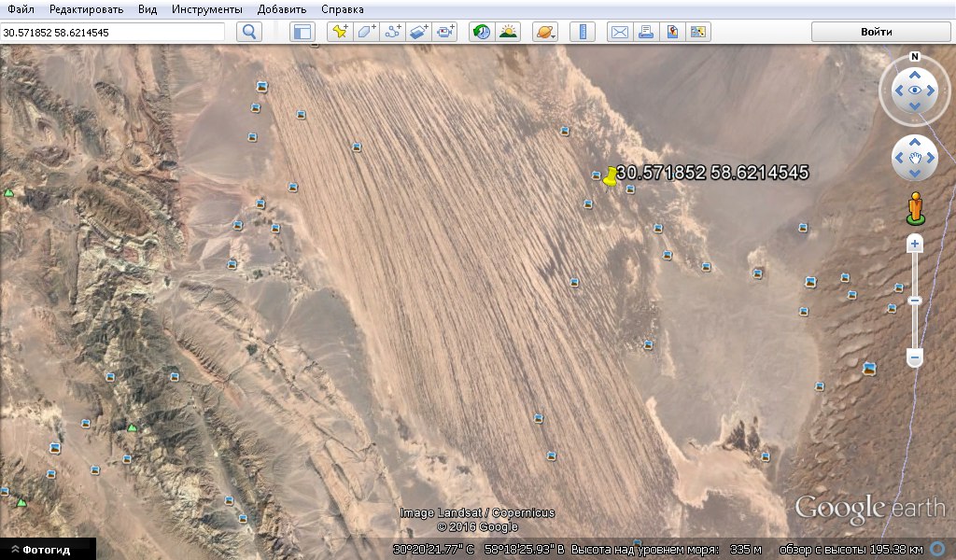The height and width of the screenshot is (560, 956).
Task: Click the search magnifier button
Action: [248, 32]
